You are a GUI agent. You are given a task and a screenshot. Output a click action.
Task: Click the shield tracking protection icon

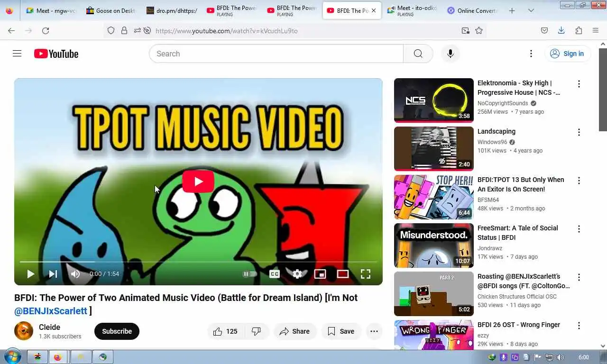[111, 30]
